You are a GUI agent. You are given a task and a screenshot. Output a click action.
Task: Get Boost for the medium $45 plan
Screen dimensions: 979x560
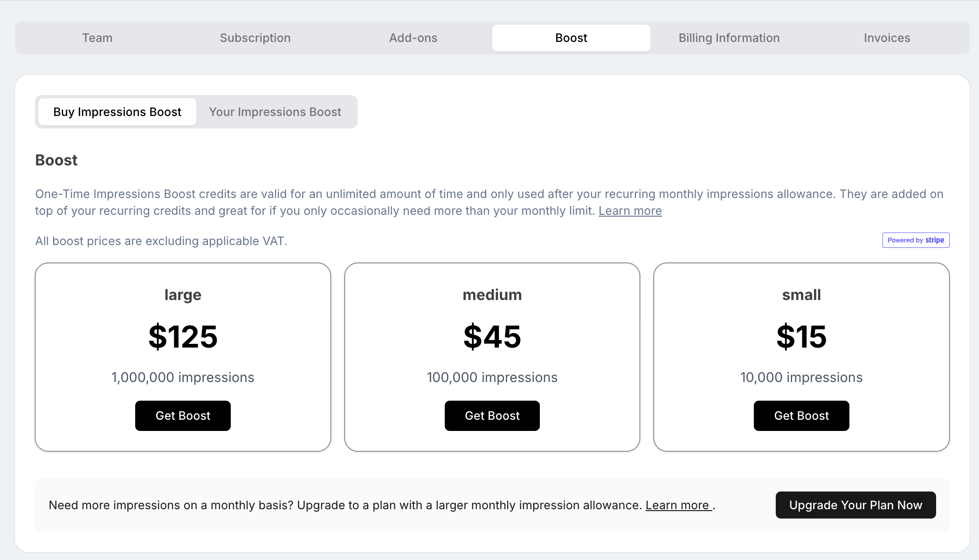click(492, 416)
